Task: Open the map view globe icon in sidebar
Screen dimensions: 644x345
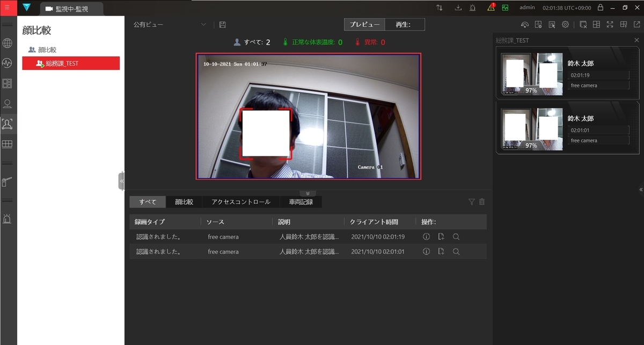Action: (7, 43)
